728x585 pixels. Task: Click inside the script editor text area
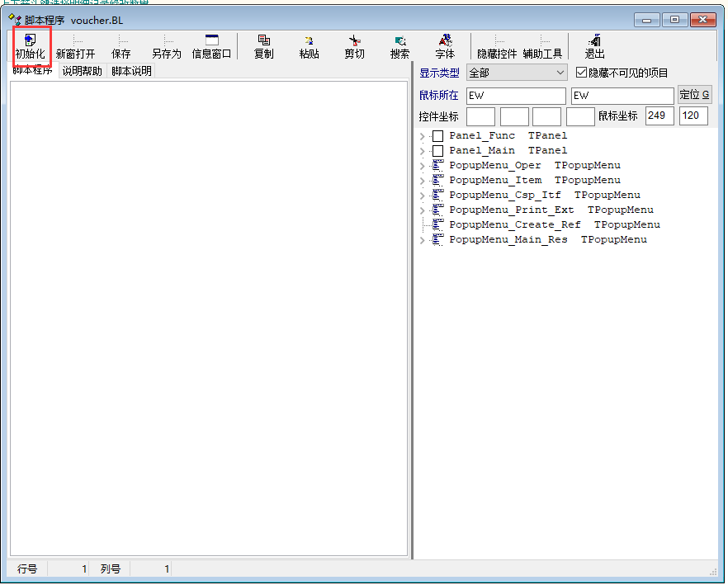209,314
